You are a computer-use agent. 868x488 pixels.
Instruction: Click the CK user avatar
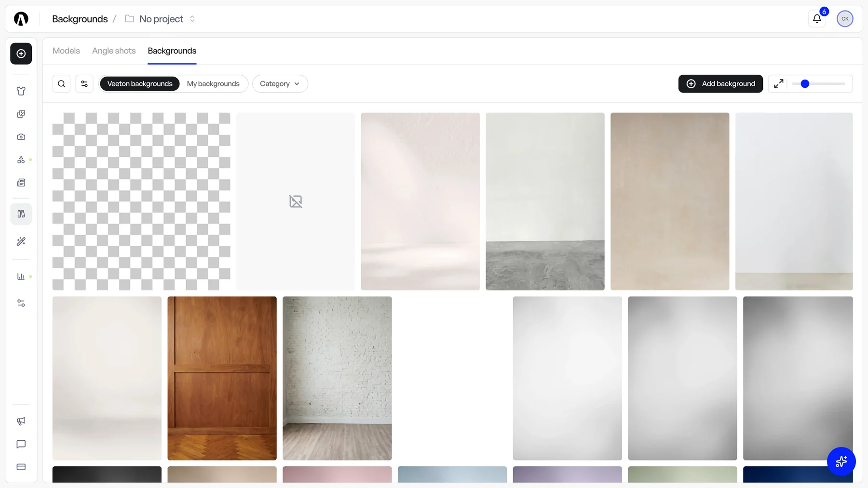coord(845,19)
